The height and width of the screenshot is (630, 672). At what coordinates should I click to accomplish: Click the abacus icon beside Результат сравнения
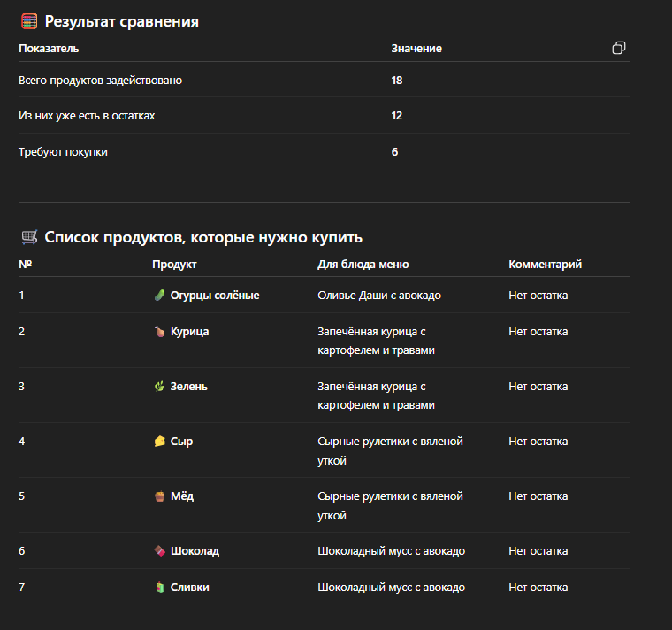coord(29,21)
